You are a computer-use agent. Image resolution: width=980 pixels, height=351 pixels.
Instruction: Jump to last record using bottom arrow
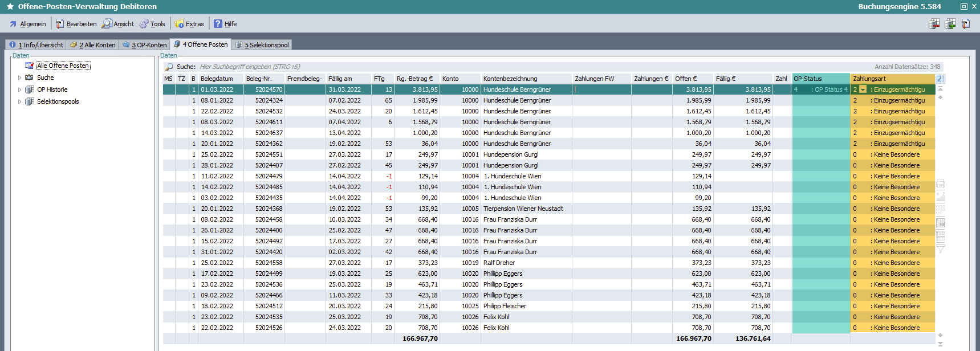941,344
